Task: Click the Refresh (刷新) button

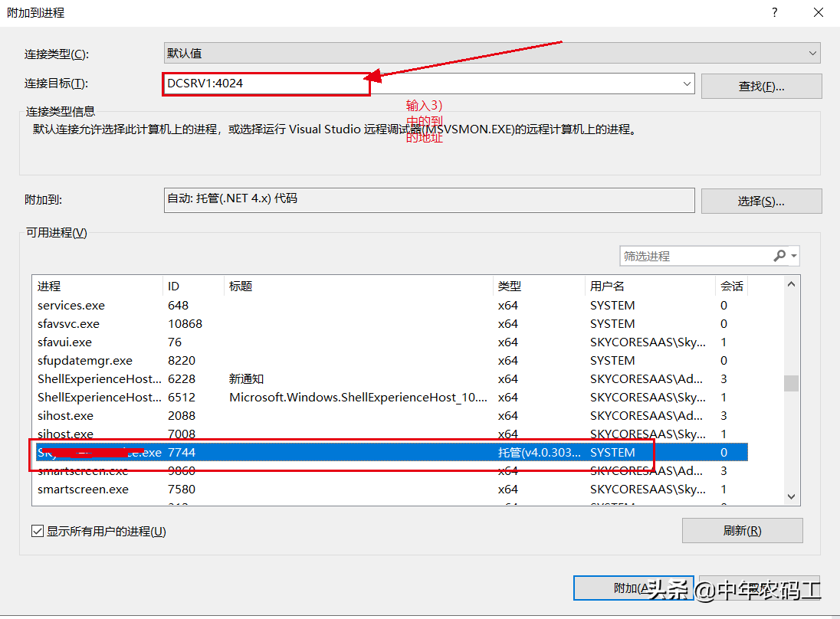Action: 742,530
